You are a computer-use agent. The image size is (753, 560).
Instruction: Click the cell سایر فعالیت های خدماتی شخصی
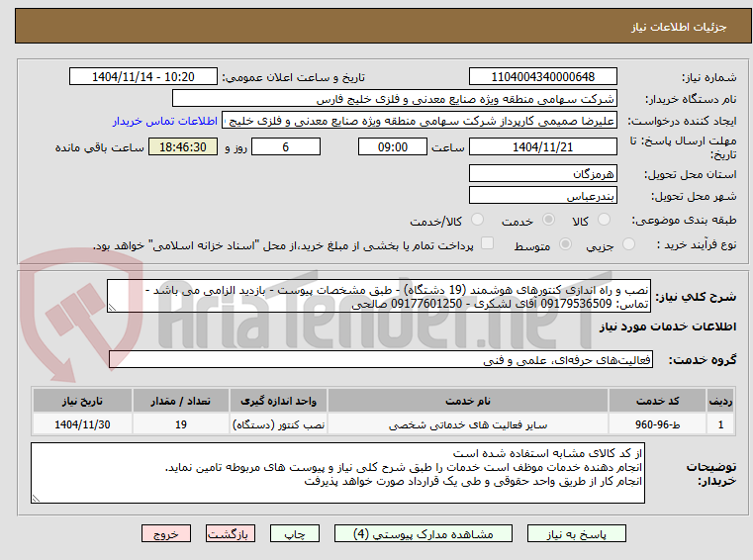pyautogui.click(x=468, y=424)
